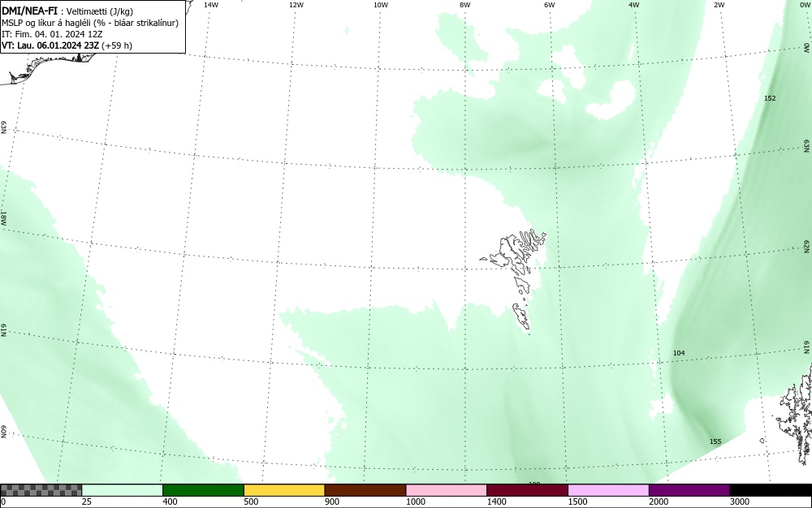Click the legend value 900
This screenshot has width=812, height=508.
click(332, 502)
